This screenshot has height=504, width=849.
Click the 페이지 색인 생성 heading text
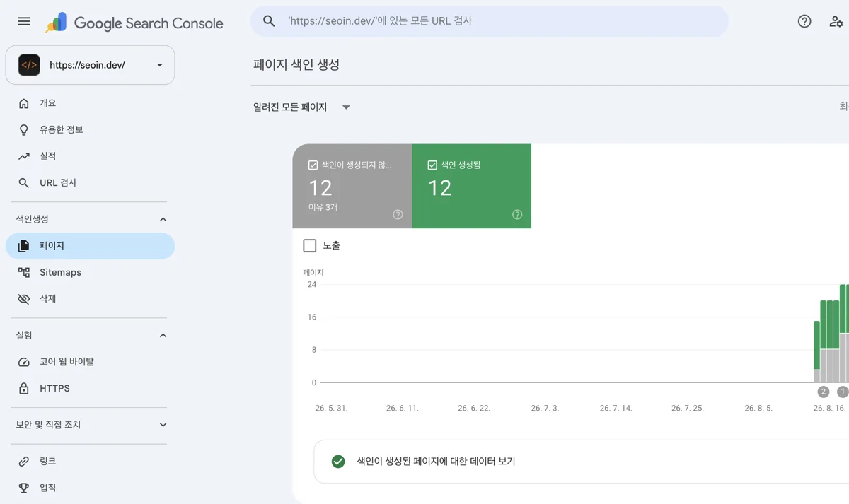[x=296, y=64]
